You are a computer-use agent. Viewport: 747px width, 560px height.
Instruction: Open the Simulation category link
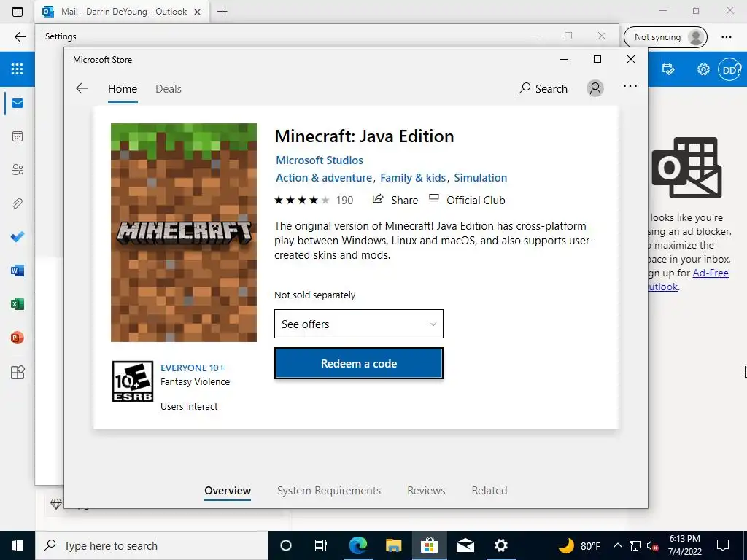(x=480, y=178)
